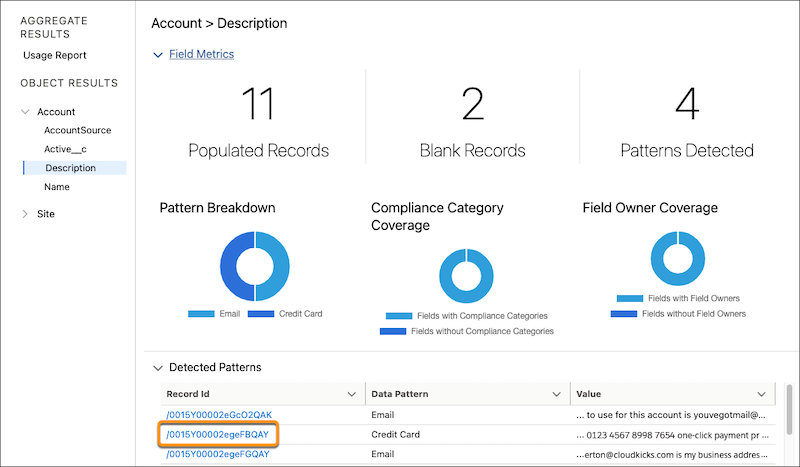Select the Name field in sidebar

click(57, 187)
